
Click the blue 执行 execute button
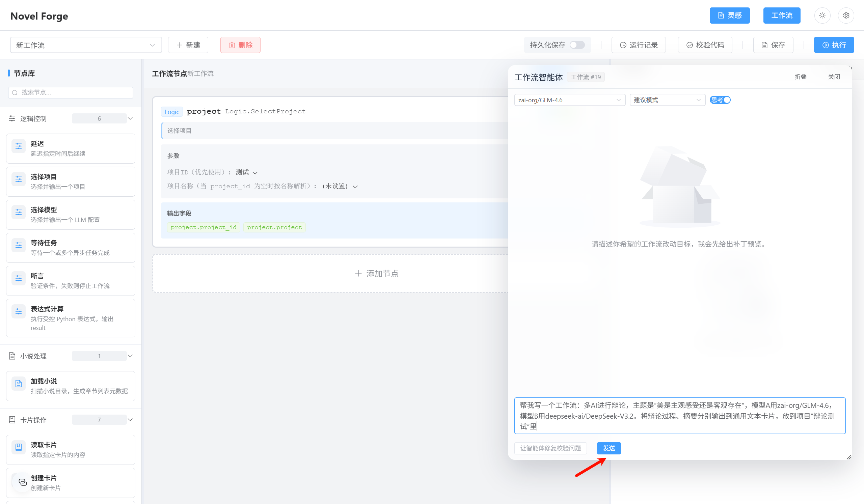click(834, 45)
